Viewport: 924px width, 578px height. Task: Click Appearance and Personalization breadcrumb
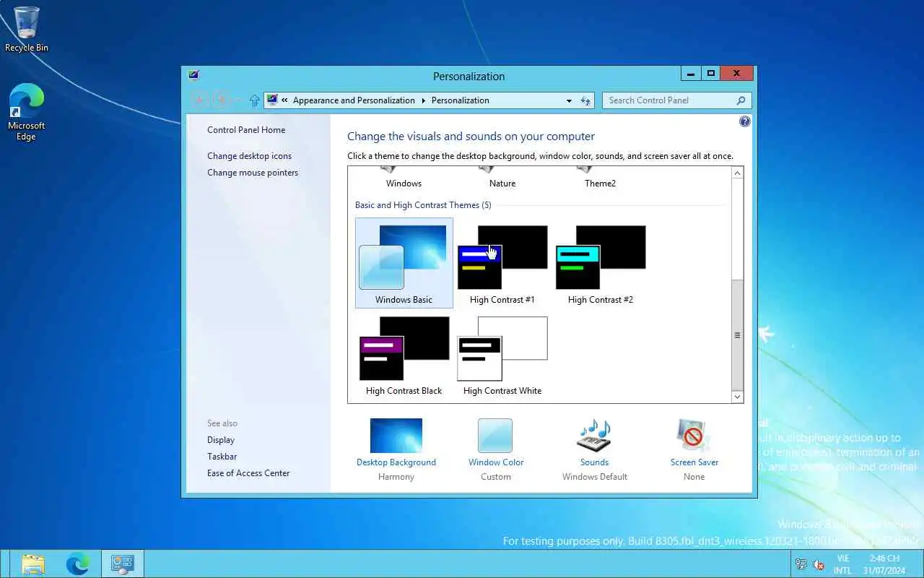click(x=354, y=100)
